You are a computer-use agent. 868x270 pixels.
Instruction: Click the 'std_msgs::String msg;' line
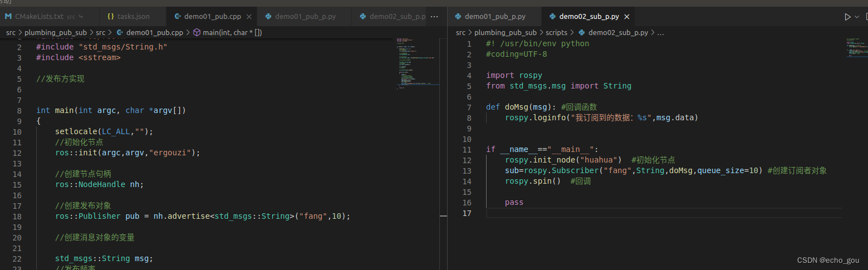click(104, 258)
